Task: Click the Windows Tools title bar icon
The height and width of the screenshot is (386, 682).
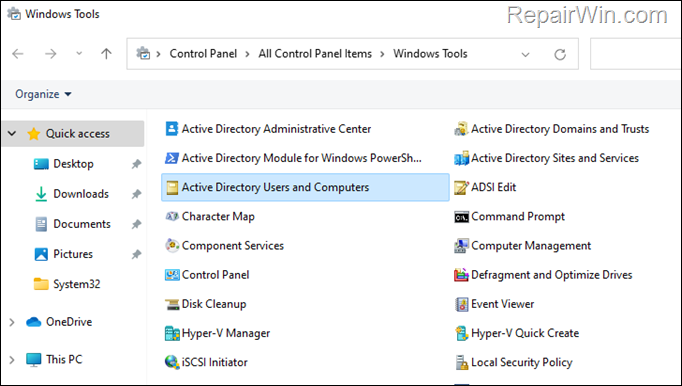Action: (14, 14)
